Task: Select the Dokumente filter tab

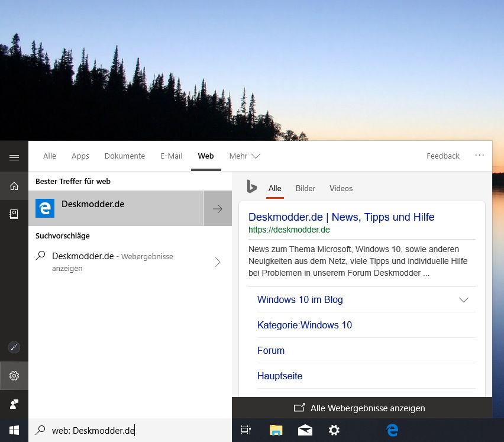Action: coord(125,156)
